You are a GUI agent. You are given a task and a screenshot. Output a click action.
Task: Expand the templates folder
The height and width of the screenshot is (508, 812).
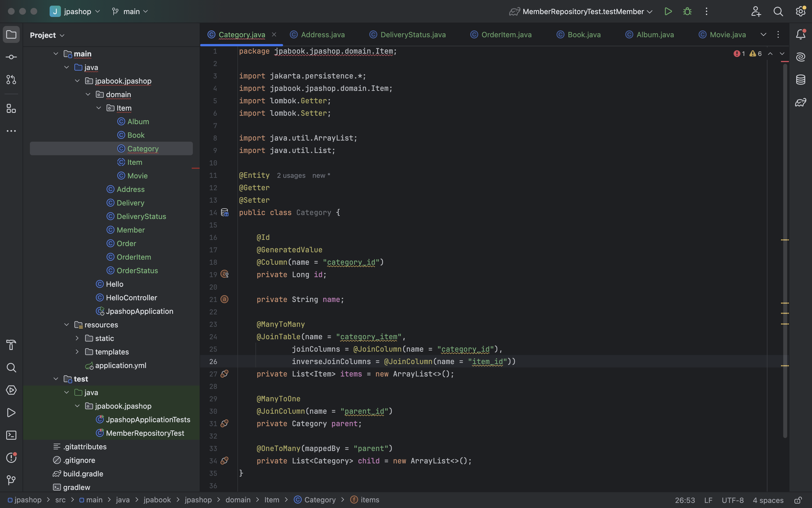point(77,352)
